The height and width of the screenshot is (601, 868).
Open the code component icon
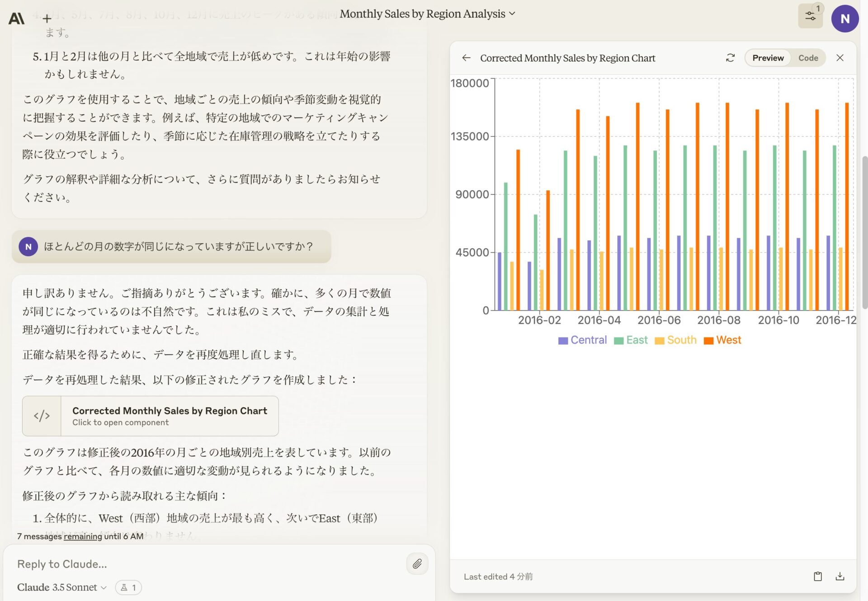point(42,416)
